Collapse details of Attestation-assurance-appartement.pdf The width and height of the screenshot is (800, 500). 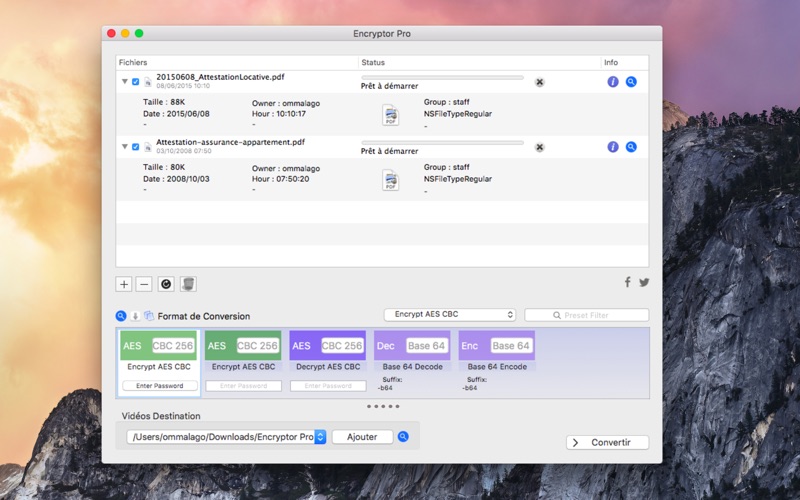(x=124, y=146)
